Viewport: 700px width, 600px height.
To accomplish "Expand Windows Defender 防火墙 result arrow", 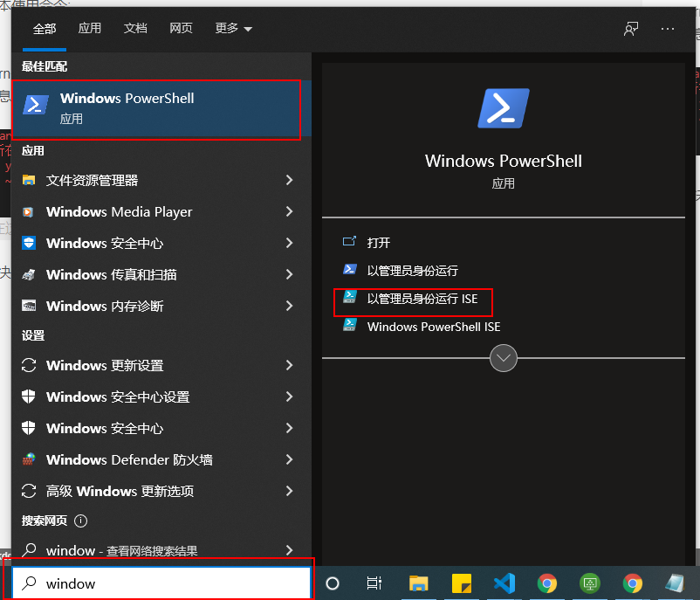I will [x=289, y=459].
